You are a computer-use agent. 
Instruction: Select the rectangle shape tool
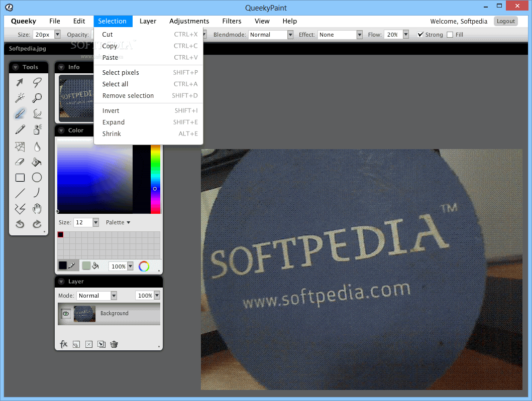(x=20, y=178)
